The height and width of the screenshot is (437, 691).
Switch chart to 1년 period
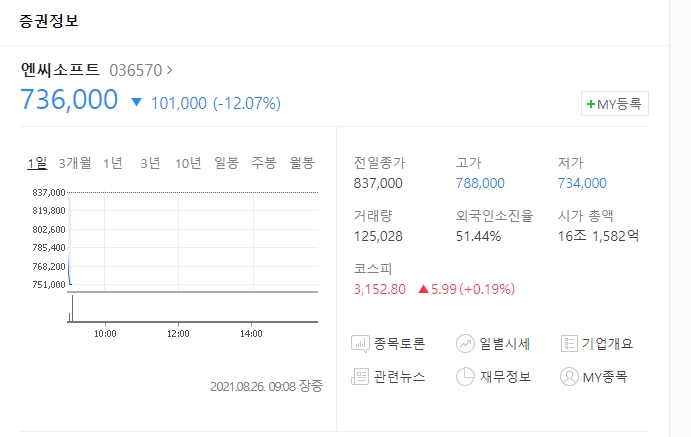113,163
